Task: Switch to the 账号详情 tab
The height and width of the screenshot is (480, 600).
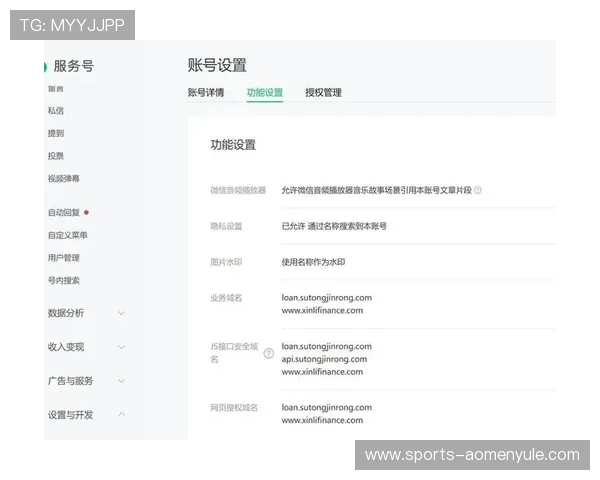Action: [x=205, y=92]
